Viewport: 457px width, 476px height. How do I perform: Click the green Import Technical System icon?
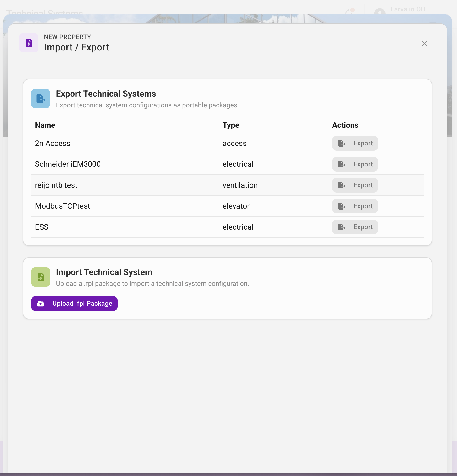(40, 277)
